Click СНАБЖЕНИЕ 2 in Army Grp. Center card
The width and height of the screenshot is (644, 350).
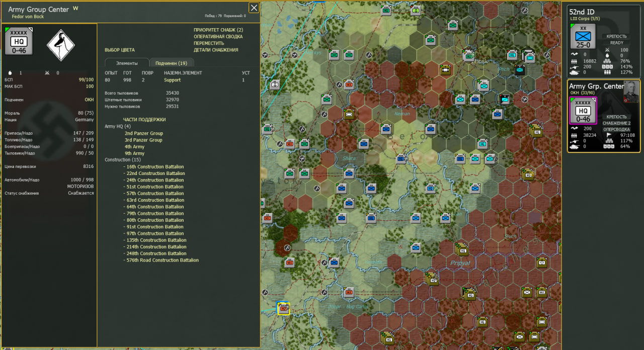click(x=616, y=123)
